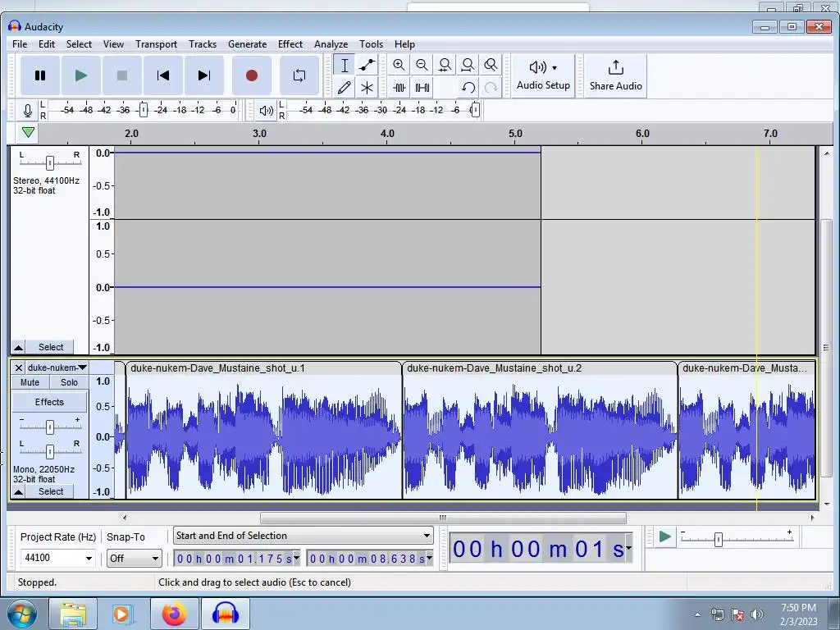The width and height of the screenshot is (840, 630).
Task: Click the Zoom In magnifier
Action: point(399,66)
